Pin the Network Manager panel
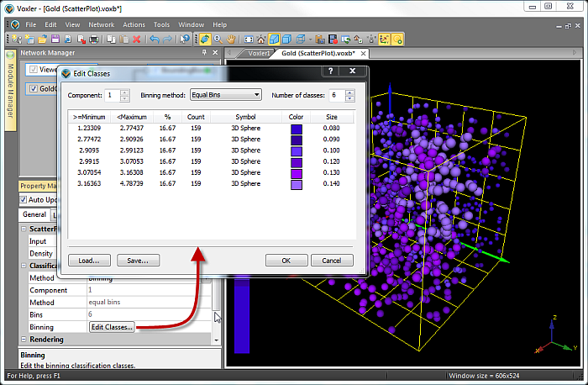Viewport: 588px width, 385px height. 204,52
